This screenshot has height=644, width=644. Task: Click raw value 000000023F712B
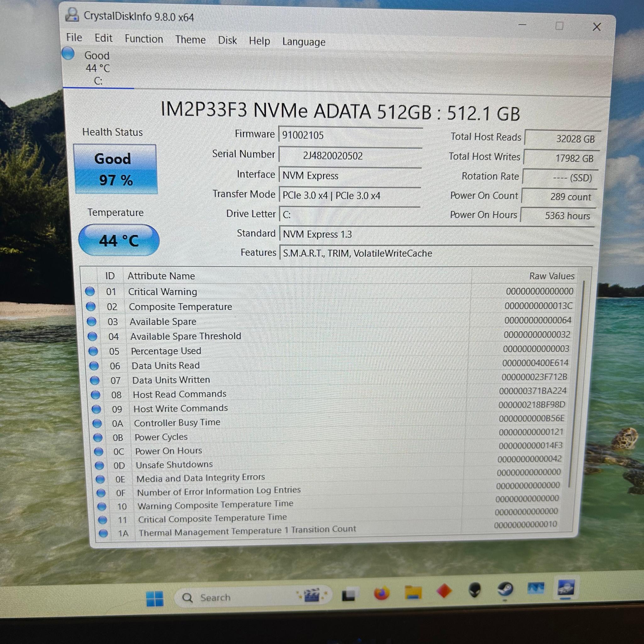(534, 377)
